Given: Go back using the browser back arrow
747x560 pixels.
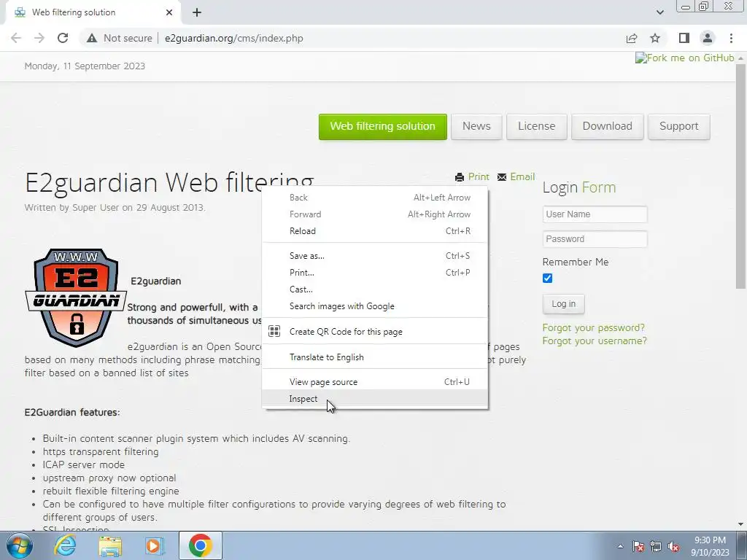Looking at the screenshot, I should (16, 38).
